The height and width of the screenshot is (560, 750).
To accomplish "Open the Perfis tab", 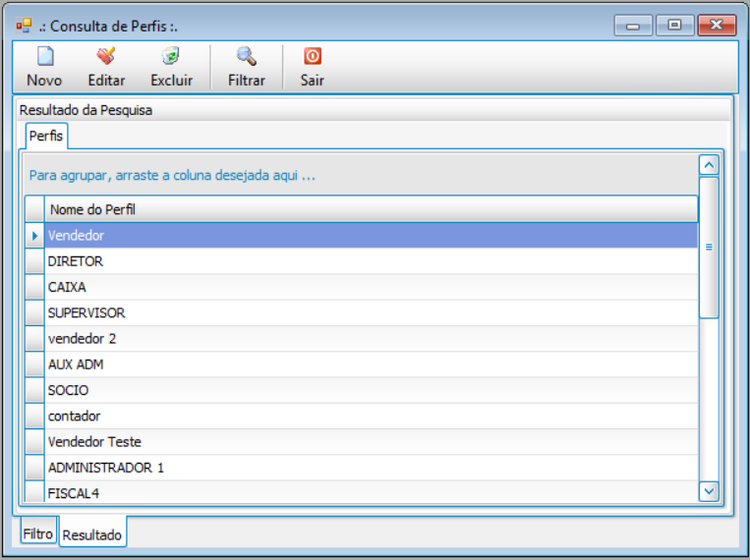I will coord(46,136).
